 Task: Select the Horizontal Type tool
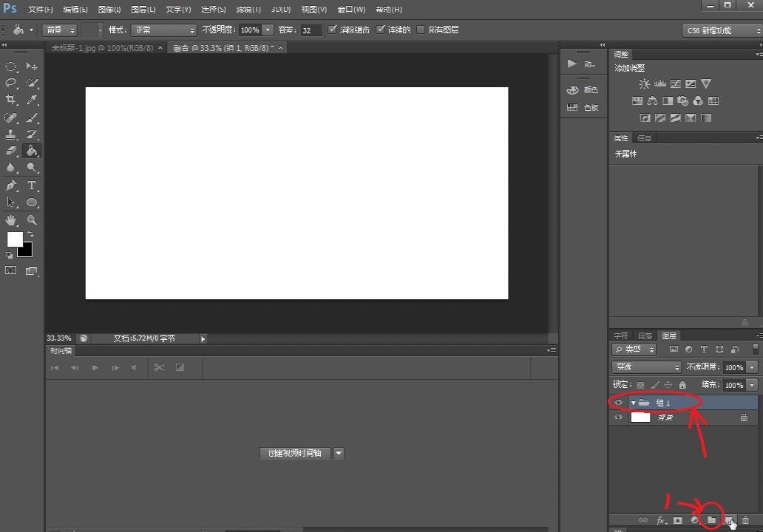[32, 185]
